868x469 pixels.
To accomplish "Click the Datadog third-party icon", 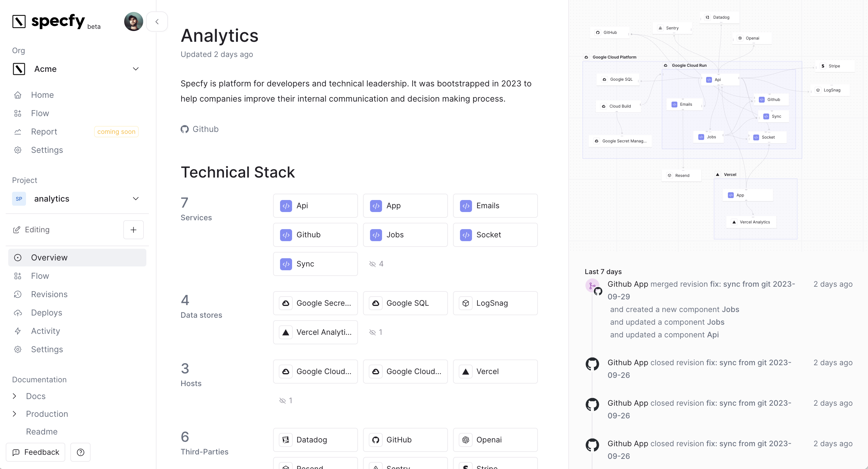I will tap(286, 440).
